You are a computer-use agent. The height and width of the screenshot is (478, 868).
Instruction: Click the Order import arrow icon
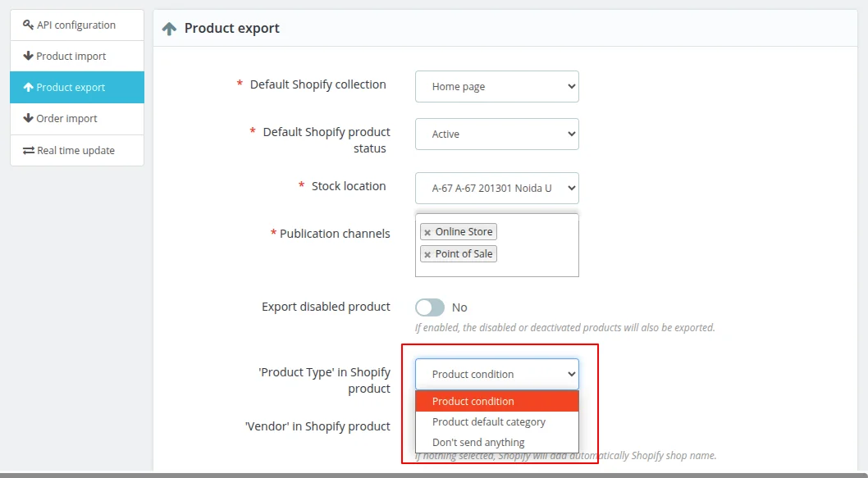coord(27,119)
